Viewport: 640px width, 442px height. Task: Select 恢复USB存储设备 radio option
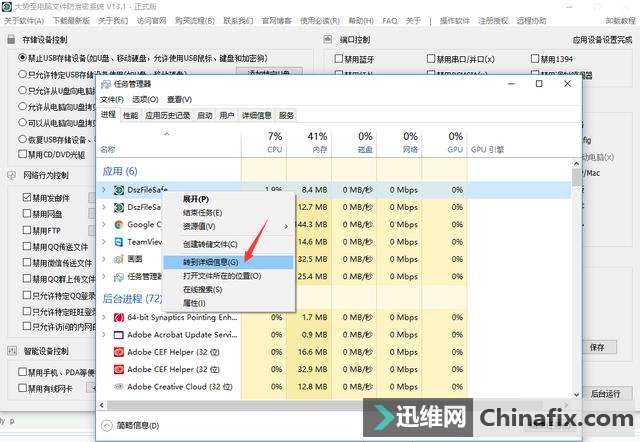(22, 139)
